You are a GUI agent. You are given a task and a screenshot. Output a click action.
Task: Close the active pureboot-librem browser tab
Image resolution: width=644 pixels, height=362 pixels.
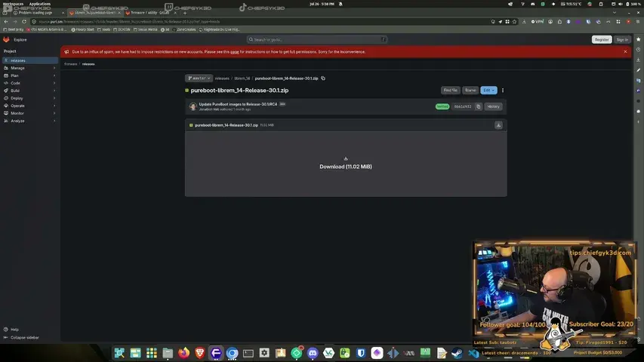pyautogui.click(x=119, y=13)
